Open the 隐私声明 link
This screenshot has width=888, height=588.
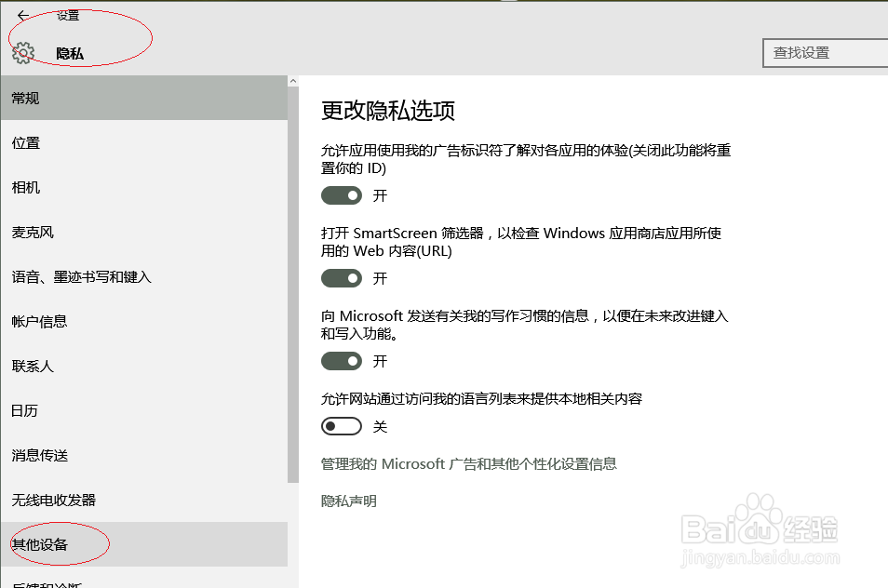(x=348, y=501)
